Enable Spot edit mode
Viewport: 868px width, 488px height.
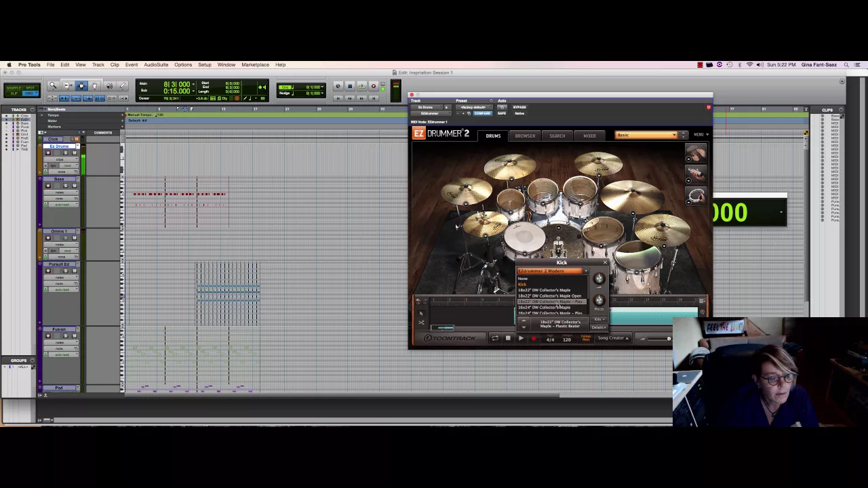point(31,88)
